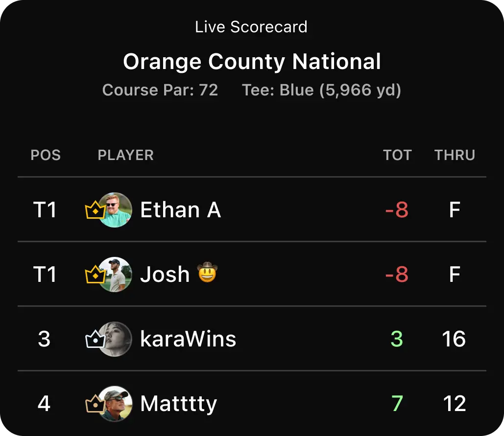Open Matttty's profile photo
The height and width of the screenshot is (436, 504).
(x=115, y=404)
